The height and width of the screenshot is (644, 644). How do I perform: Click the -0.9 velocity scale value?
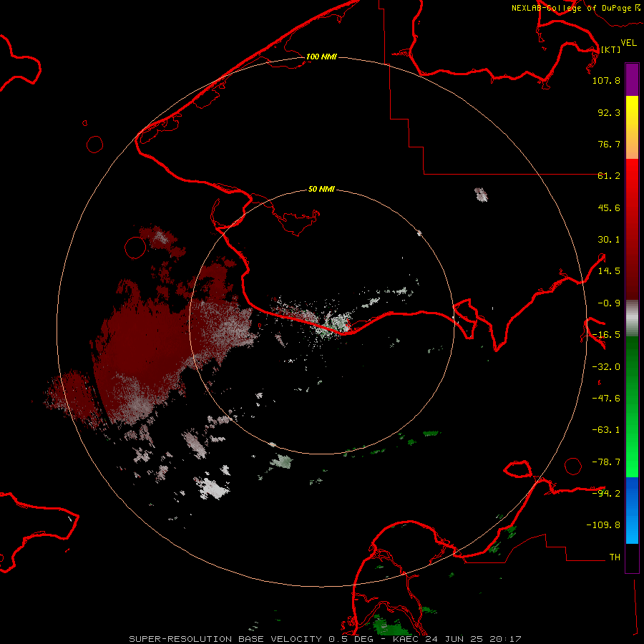coord(609,303)
